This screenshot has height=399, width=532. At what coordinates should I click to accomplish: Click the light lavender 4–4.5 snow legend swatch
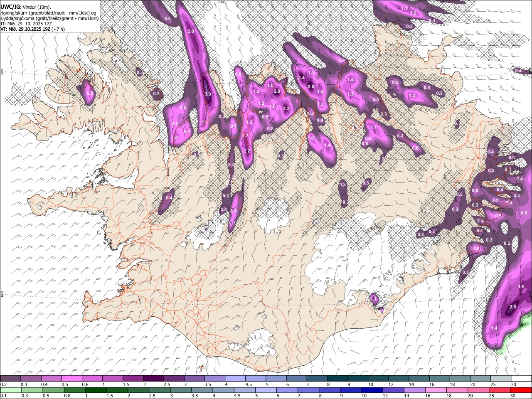pos(235,379)
